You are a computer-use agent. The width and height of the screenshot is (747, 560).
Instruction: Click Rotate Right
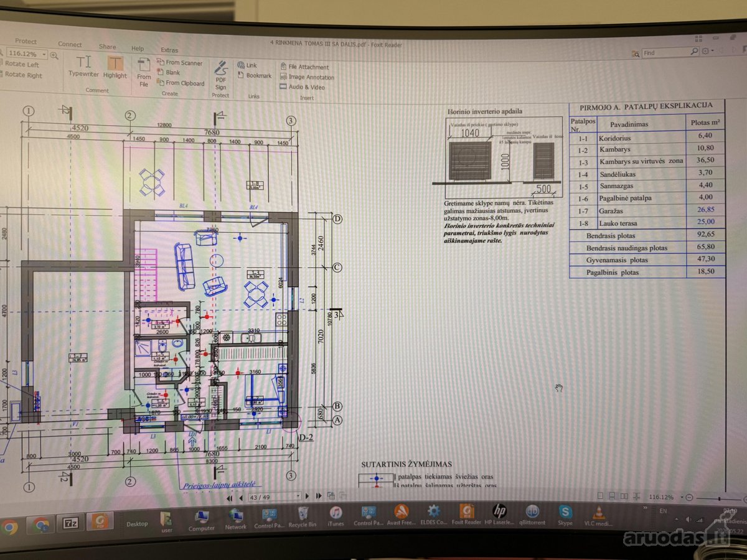pyautogui.click(x=22, y=75)
